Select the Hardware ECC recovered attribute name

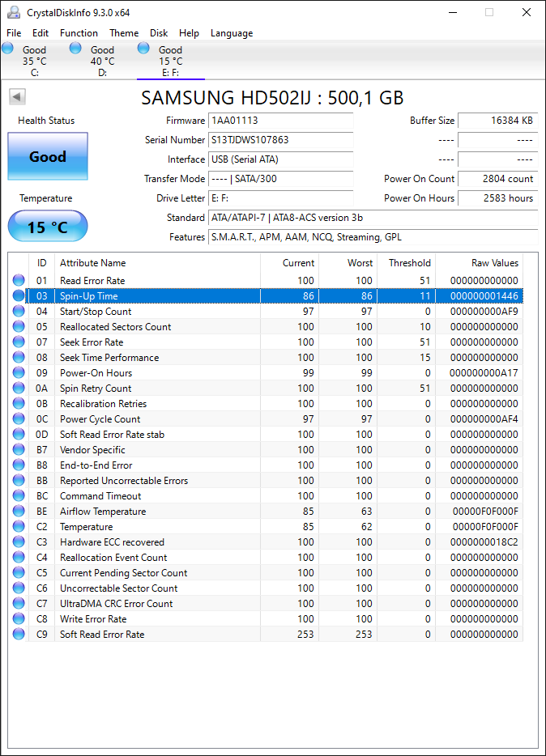click(x=112, y=542)
